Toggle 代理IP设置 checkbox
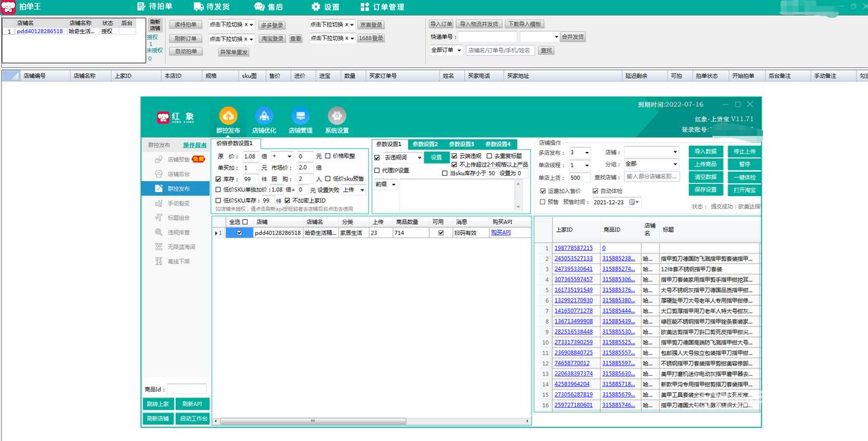Image resolution: width=868 pixels, height=441 pixels. pos(377,170)
